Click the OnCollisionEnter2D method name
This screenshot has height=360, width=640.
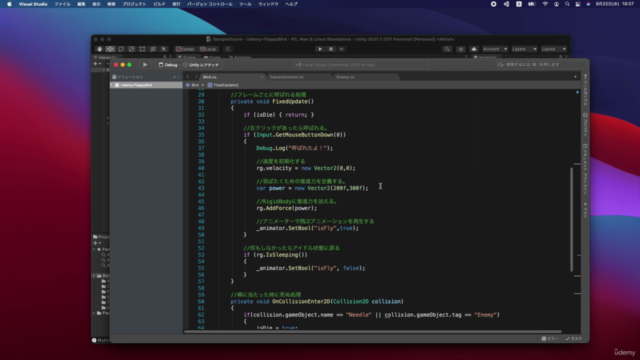[x=301, y=302]
